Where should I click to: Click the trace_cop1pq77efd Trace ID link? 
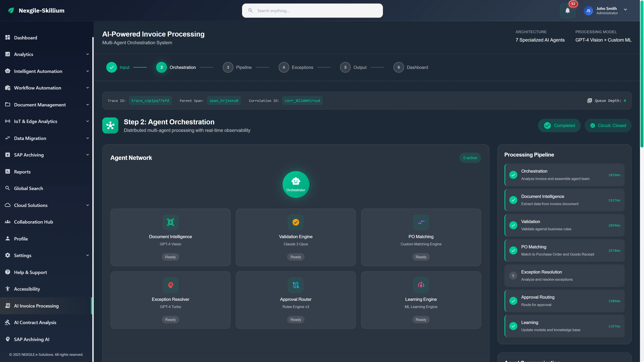tap(150, 100)
